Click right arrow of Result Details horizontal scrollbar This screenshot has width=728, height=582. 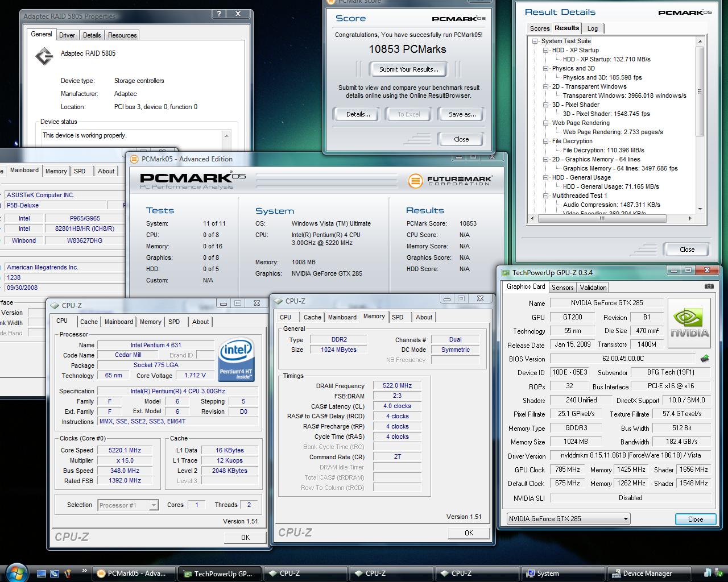point(690,218)
